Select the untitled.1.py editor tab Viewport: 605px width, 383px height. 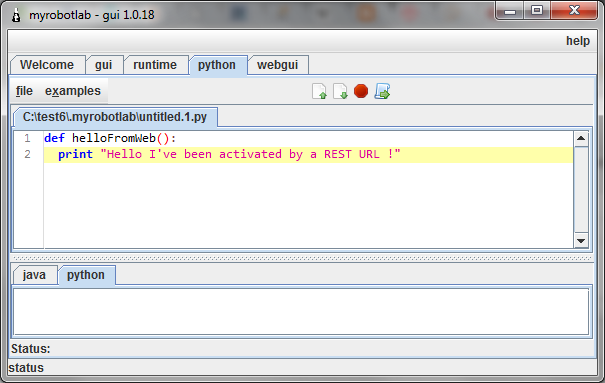[115, 117]
